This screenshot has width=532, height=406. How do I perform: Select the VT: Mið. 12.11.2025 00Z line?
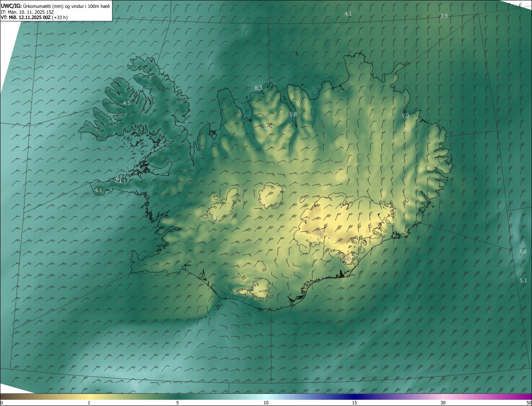pos(34,17)
